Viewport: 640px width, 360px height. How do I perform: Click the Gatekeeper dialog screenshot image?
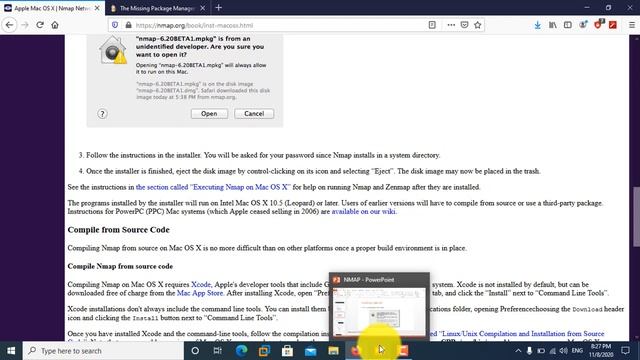[185, 81]
